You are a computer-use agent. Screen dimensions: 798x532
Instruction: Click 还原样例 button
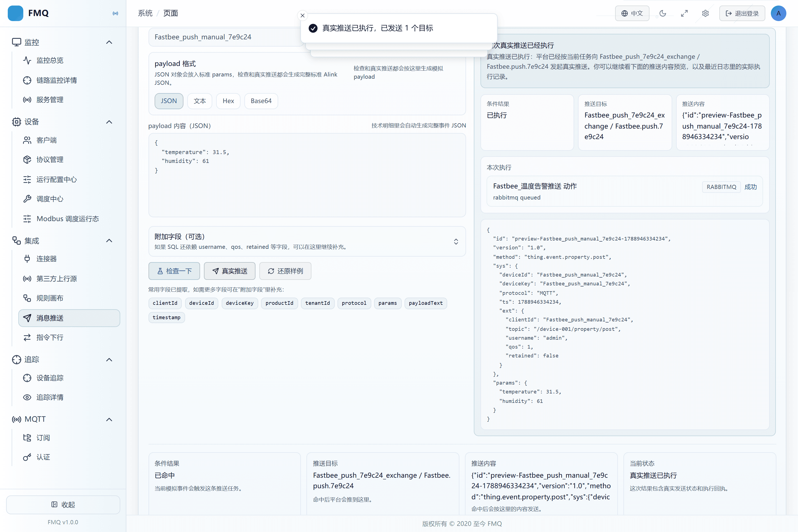point(285,271)
